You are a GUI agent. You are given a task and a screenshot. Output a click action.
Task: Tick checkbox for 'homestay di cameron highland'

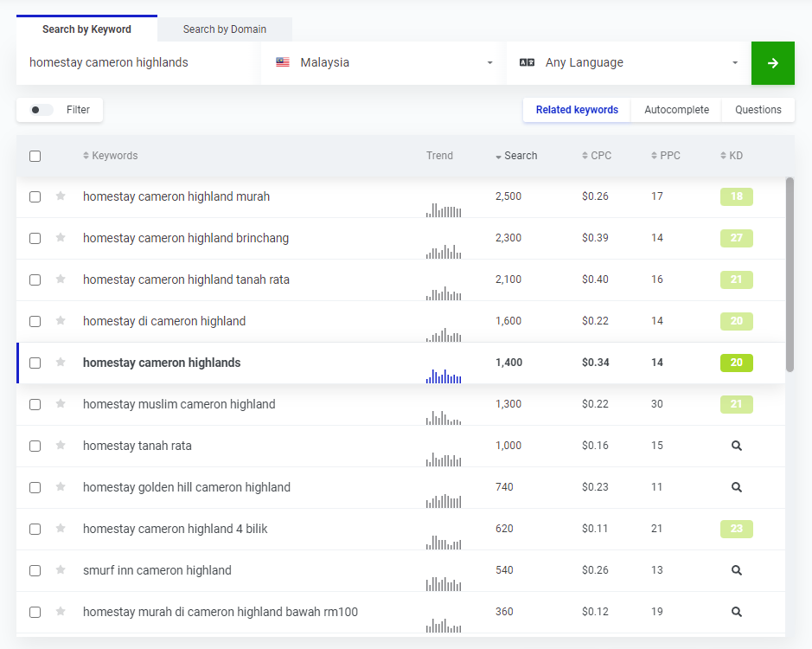click(35, 321)
